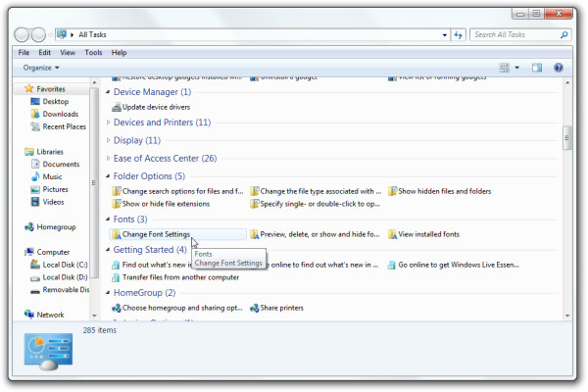Image resolution: width=588 pixels, height=392 pixels.
Task: Collapse the Fonts group
Action: 108,220
